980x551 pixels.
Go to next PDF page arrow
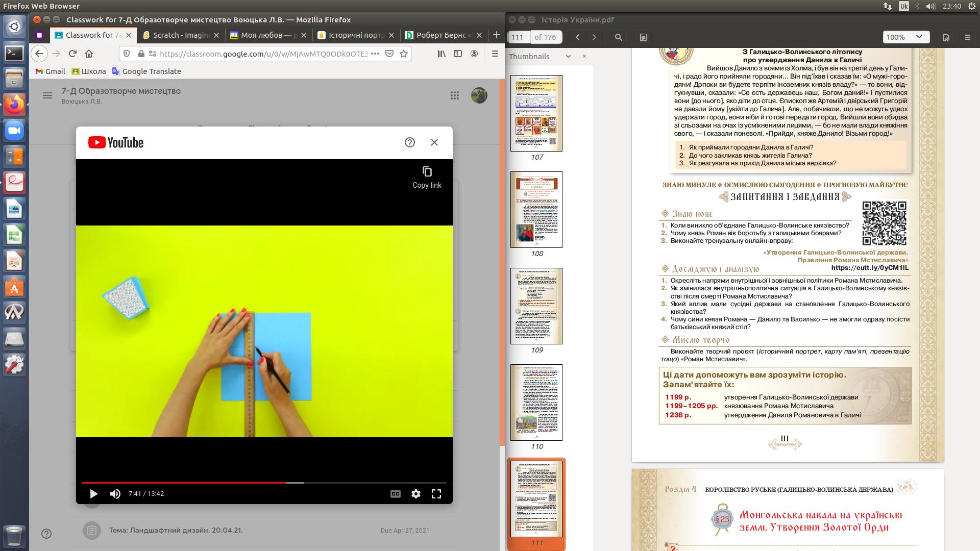[594, 37]
